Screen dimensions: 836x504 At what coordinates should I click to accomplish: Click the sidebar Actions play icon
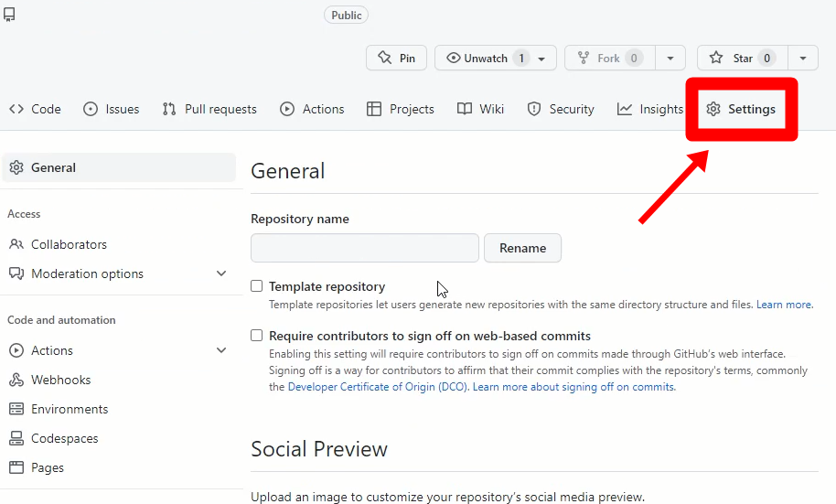16,350
